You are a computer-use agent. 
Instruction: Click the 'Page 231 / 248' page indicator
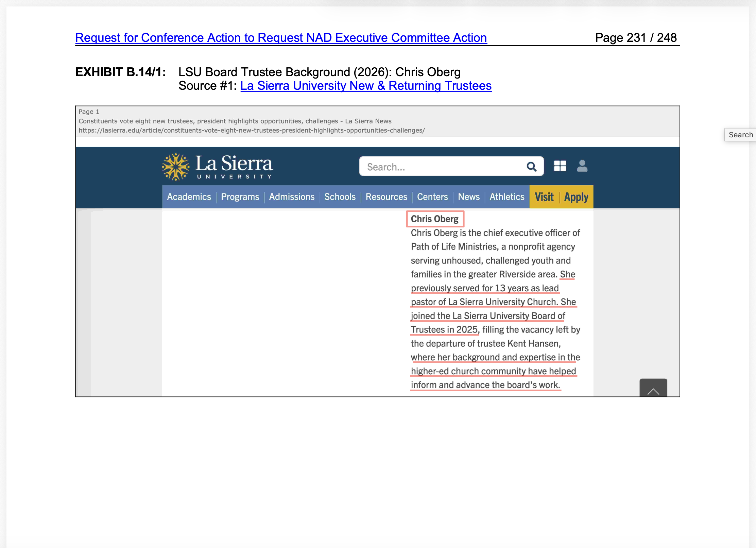click(636, 37)
